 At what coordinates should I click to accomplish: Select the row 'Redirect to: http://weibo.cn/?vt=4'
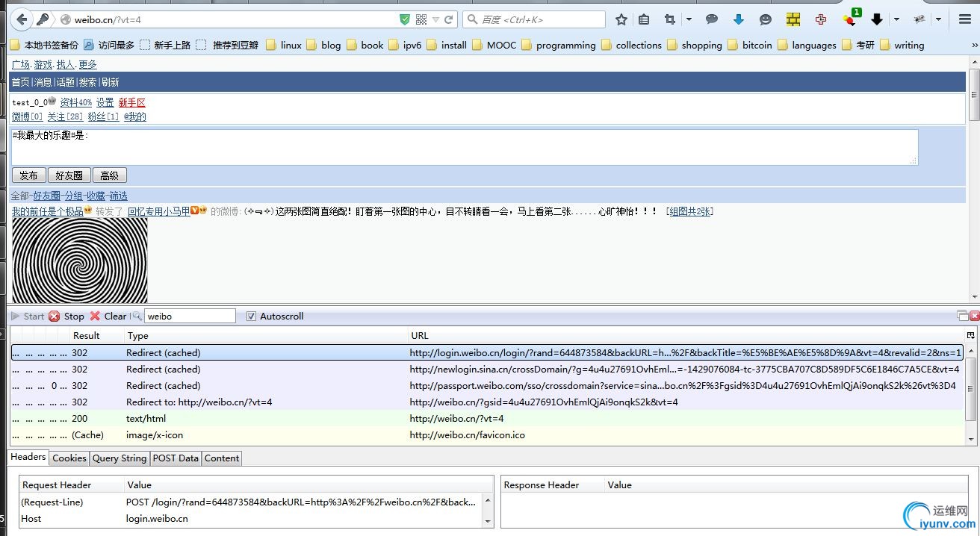(x=486, y=402)
